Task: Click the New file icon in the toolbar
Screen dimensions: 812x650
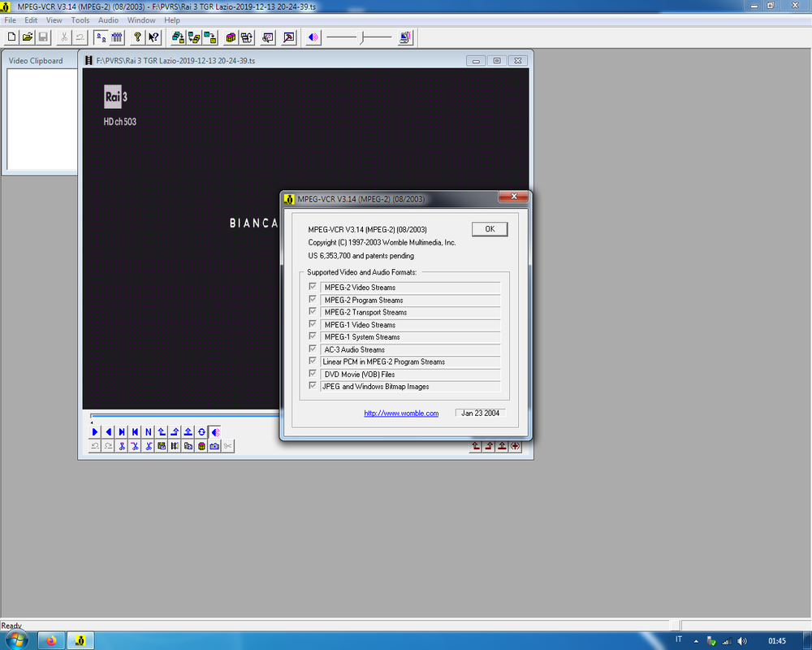Action: (11, 37)
